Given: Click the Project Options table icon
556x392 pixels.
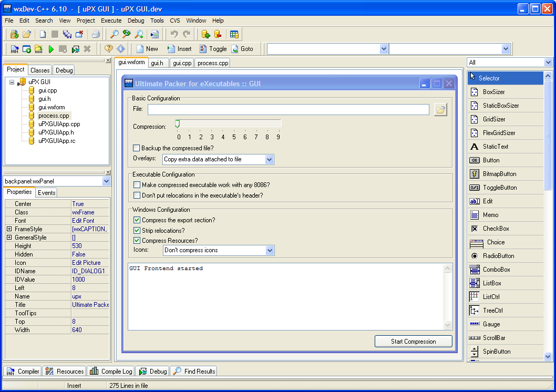Looking at the screenshot, I should [234, 34].
